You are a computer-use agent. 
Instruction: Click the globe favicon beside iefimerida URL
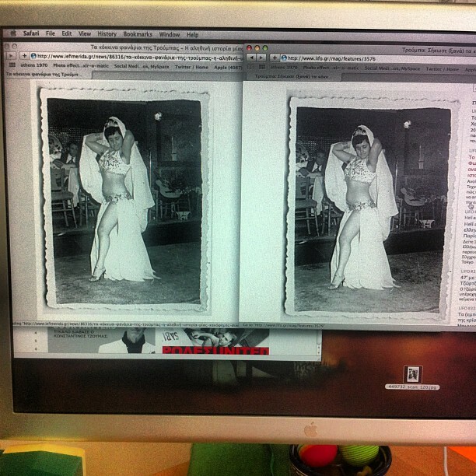point(33,56)
